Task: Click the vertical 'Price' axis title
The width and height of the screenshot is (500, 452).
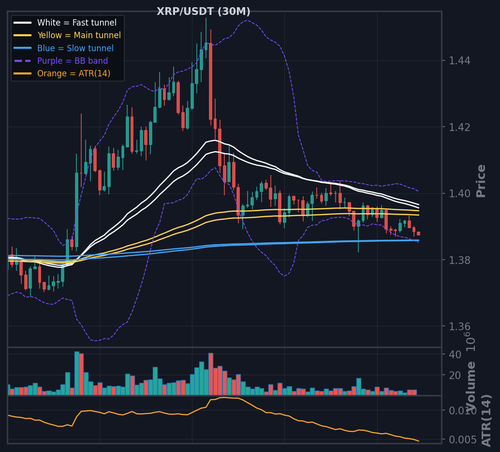Action: point(480,181)
